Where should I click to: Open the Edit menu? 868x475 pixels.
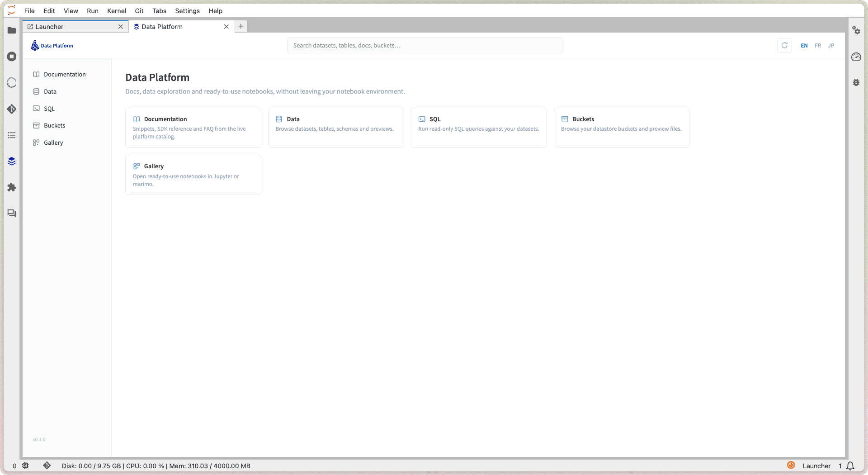49,11
